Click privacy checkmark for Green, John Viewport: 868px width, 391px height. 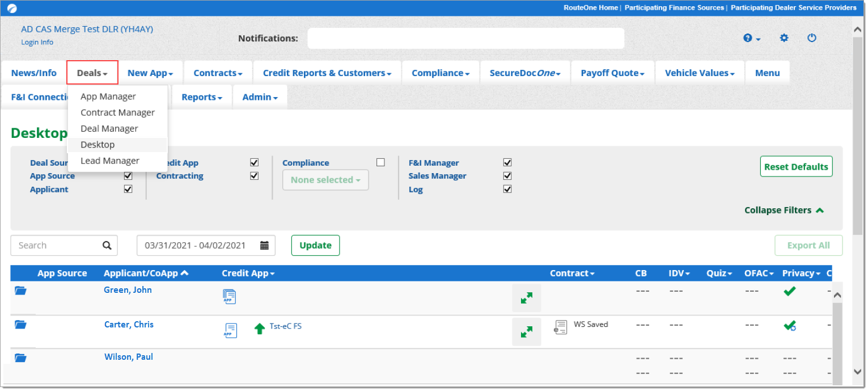click(x=789, y=291)
